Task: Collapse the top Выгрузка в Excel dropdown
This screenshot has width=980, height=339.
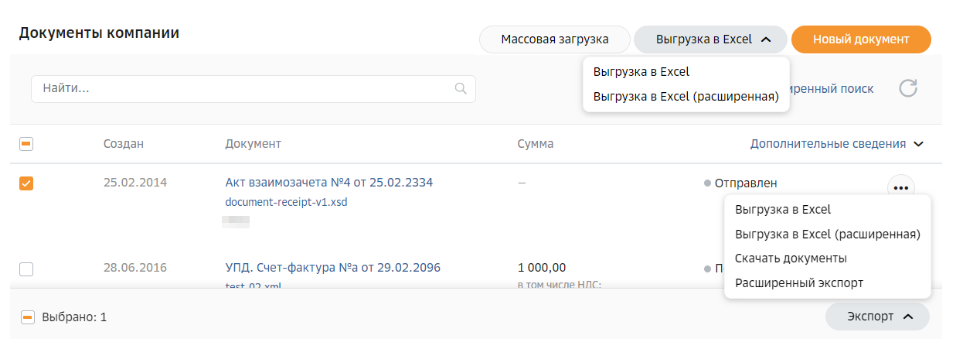Action: point(710,39)
